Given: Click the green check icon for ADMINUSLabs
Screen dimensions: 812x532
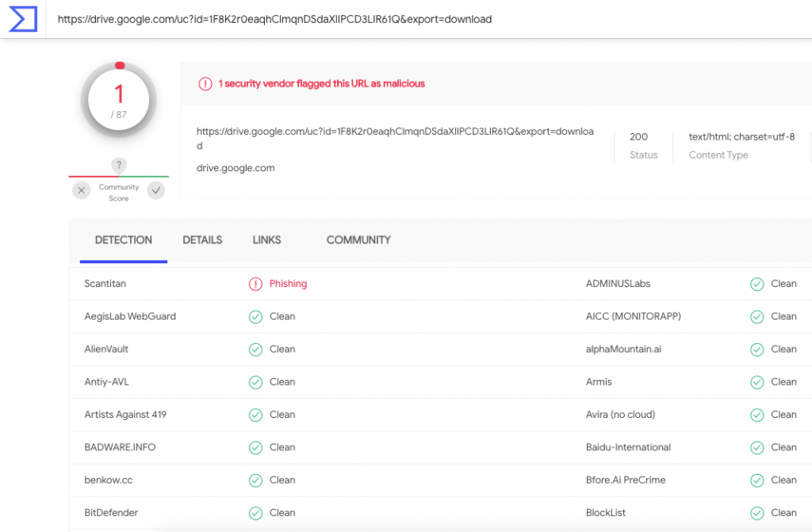Looking at the screenshot, I should [757, 284].
